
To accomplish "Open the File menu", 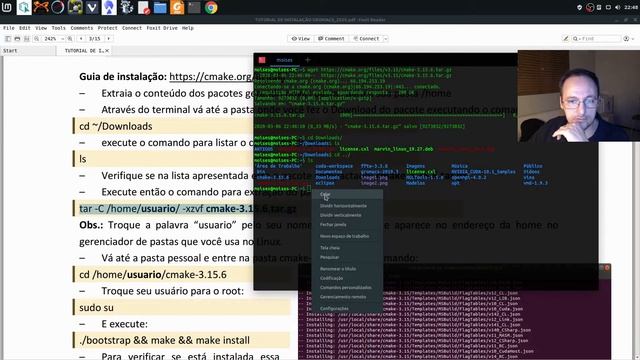I will click(9, 28).
